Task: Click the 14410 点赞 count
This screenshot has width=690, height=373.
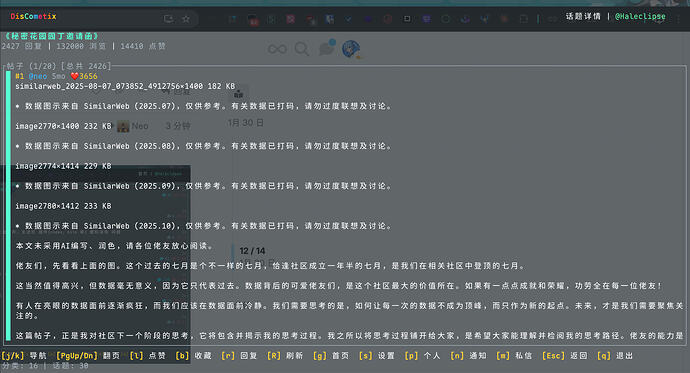Action: [143, 46]
